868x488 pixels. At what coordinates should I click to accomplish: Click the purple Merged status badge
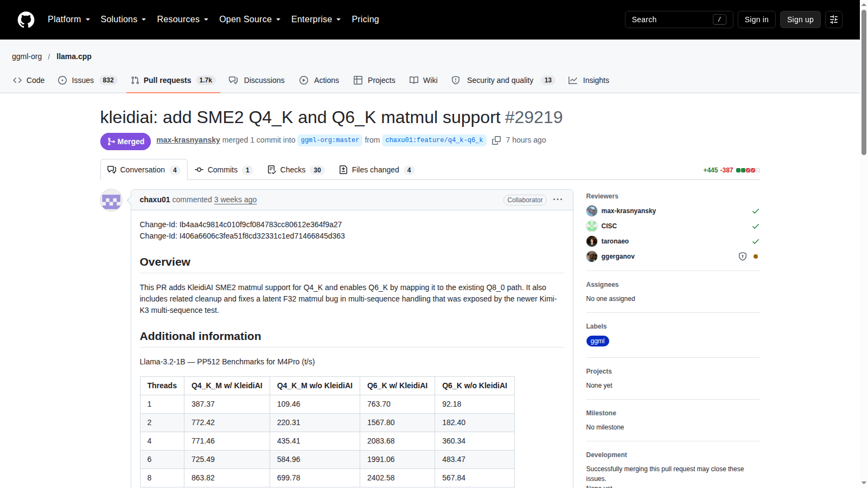125,142
